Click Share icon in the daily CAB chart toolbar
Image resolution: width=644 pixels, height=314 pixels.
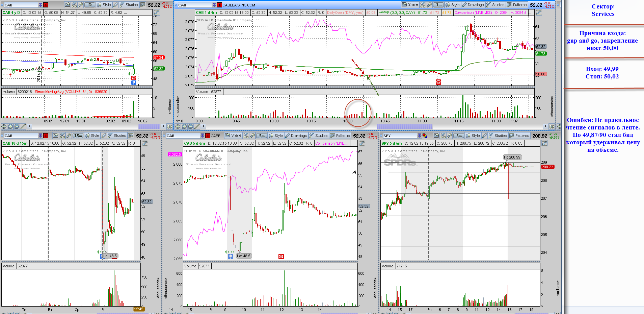(68, 5)
